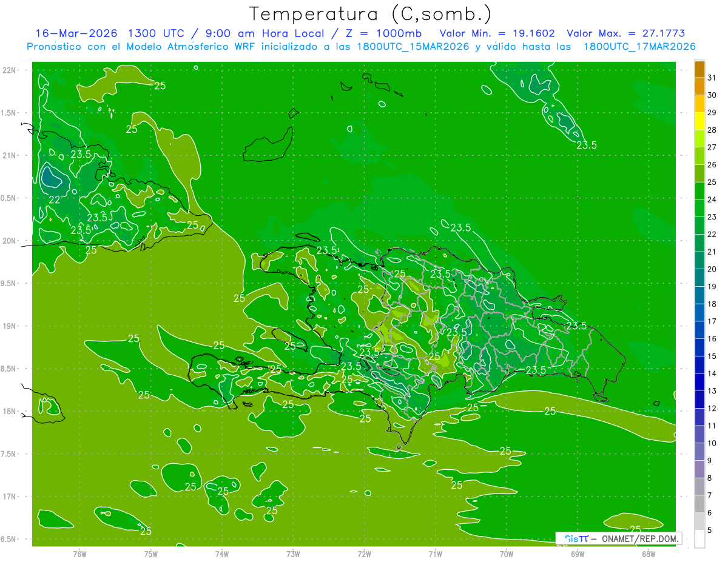Click the colorbar label '5'

(x=710, y=530)
